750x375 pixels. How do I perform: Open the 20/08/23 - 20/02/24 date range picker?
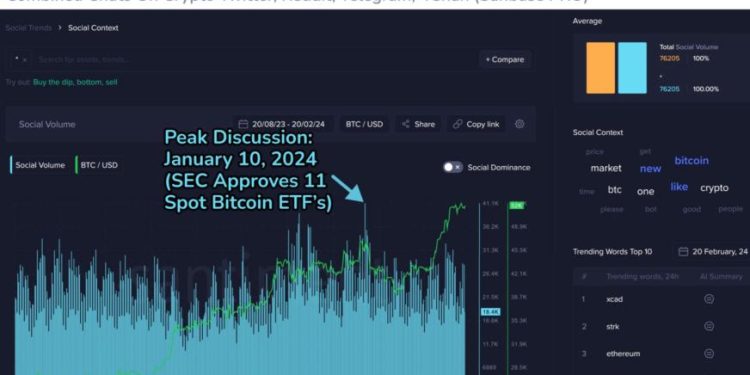pos(282,124)
